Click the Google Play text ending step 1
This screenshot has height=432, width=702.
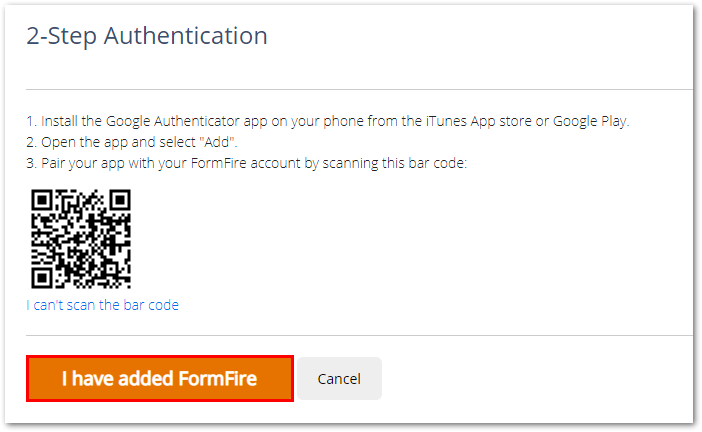coord(590,121)
